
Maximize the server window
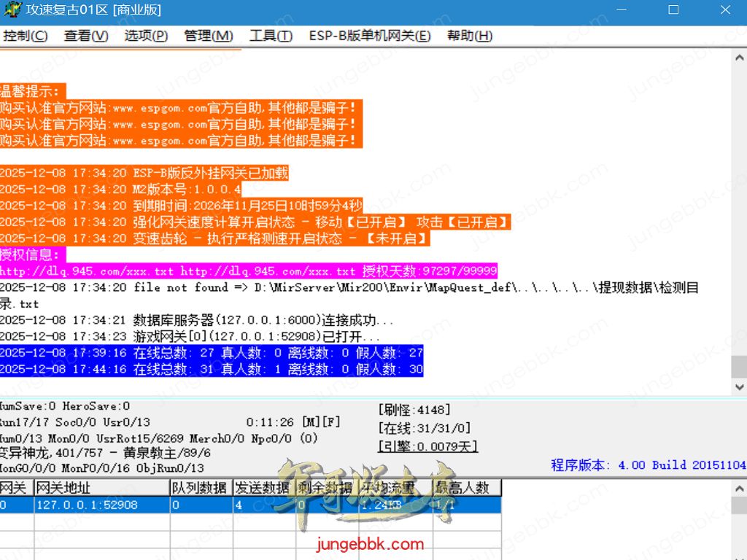673,10
